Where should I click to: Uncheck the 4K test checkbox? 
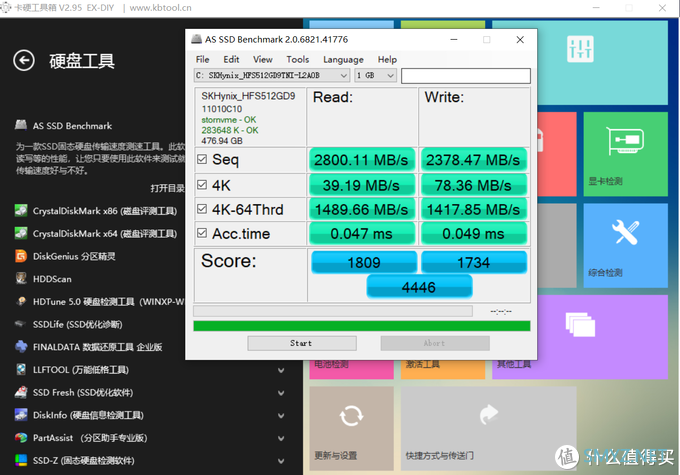202,185
